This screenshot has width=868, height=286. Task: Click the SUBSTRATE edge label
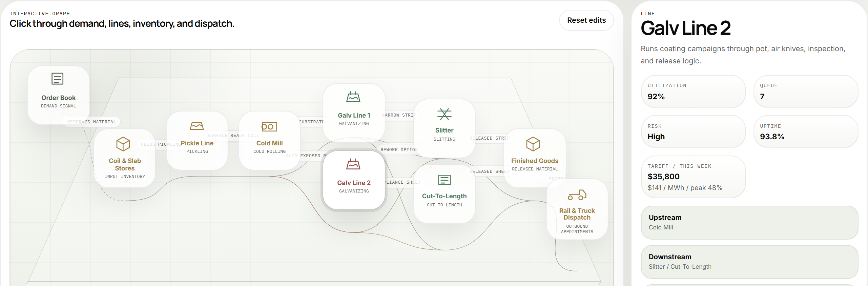pyautogui.click(x=311, y=122)
